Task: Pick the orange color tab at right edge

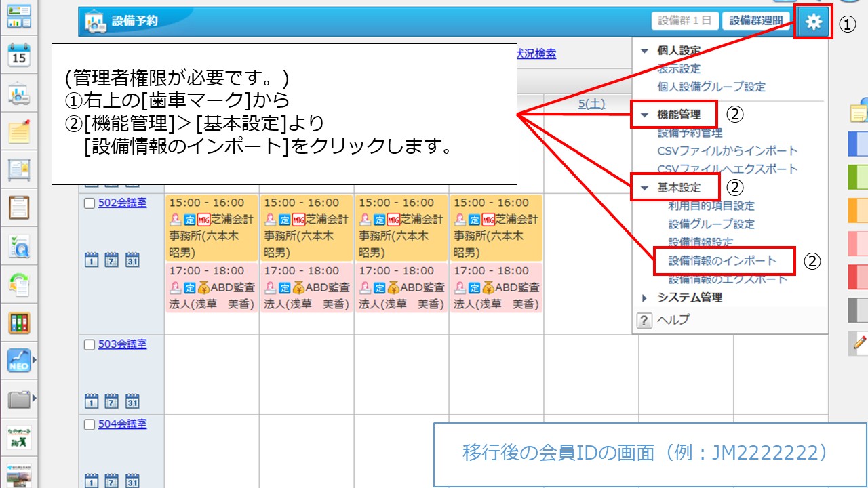Action: coord(859,210)
